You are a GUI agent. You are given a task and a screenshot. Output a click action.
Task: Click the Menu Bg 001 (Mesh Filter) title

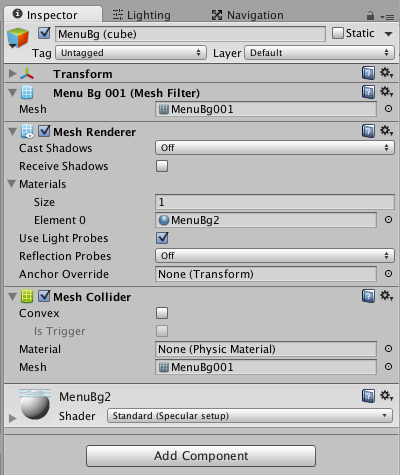(126, 93)
